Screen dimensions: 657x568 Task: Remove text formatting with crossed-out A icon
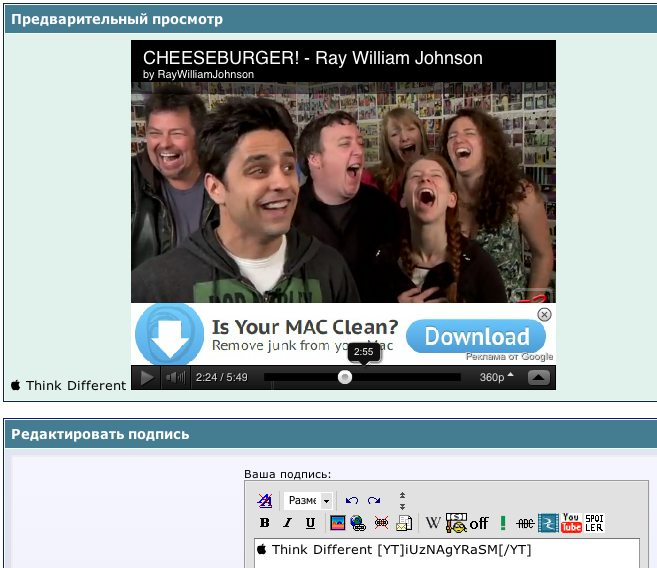point(264,500)
